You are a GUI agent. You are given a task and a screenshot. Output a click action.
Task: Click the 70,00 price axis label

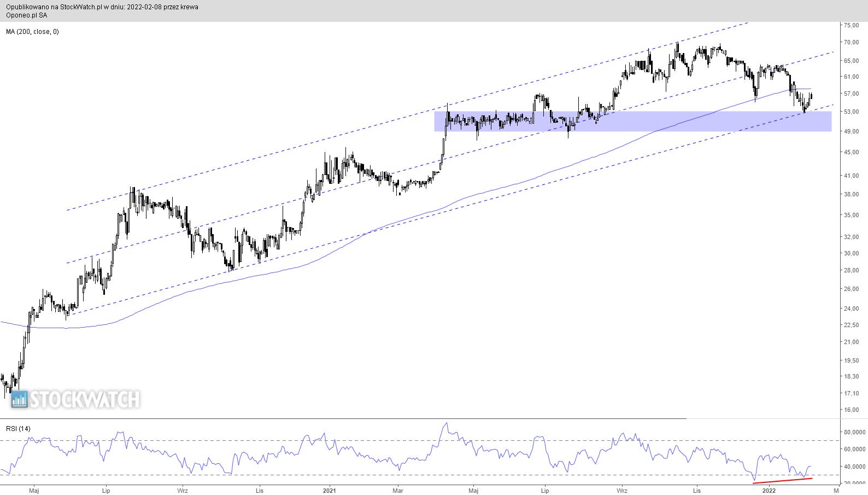point(851,42)
